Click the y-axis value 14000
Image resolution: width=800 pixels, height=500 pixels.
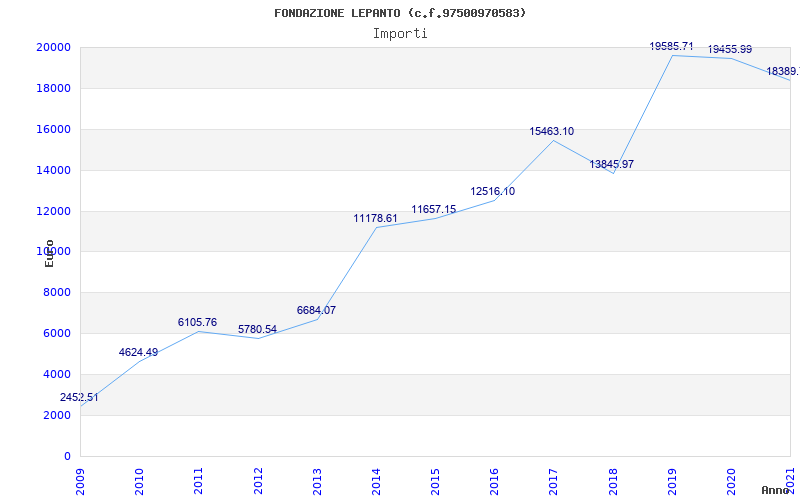(53, 170)
